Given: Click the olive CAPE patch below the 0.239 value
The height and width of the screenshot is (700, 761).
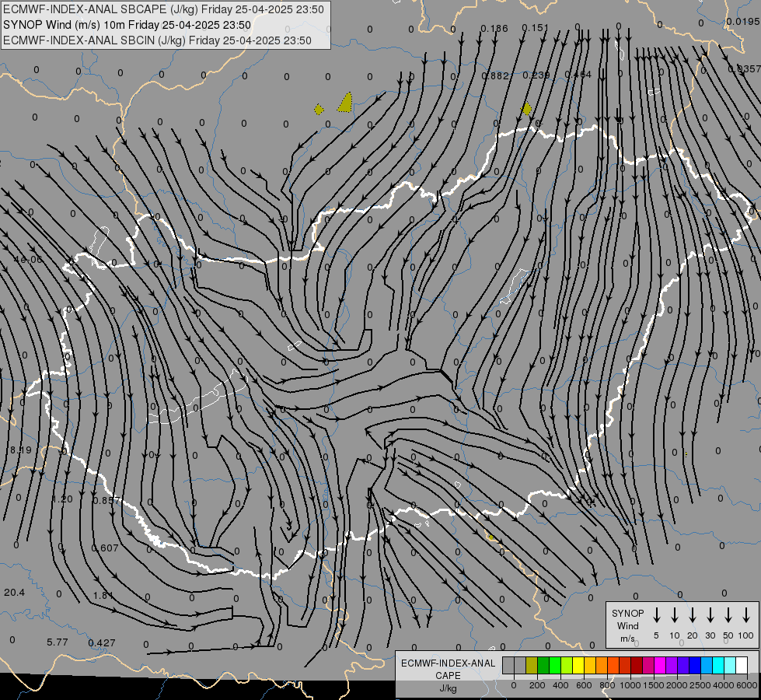Looking at the screenshot, I should pyautogui.click(x=526, y=108).
